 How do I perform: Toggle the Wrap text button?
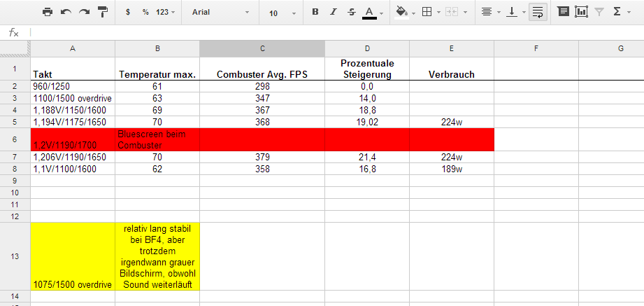click(x=538, y=12)
